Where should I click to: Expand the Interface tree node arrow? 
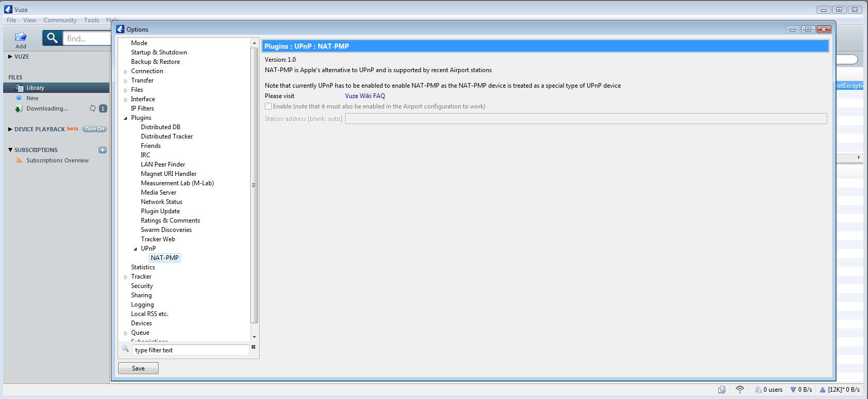click(x=125, y=100)
